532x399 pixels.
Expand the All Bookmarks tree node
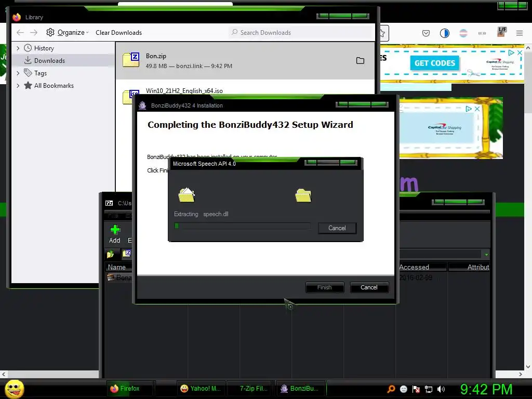coord(18,86)
